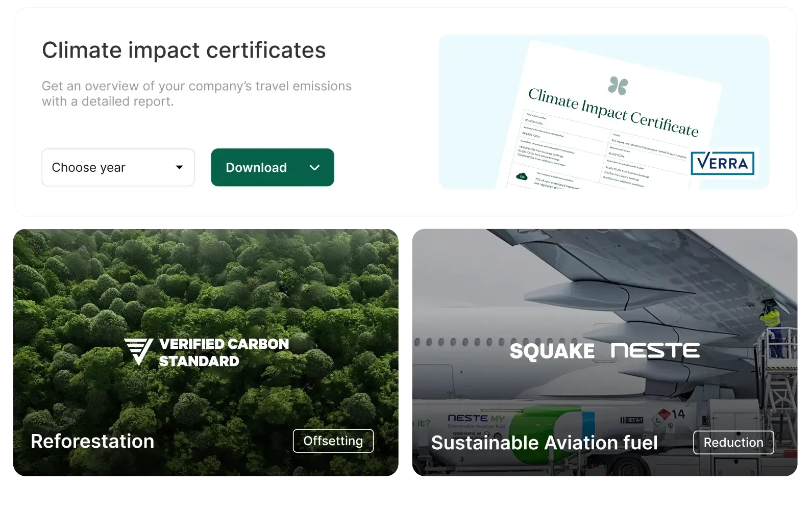Click the NESTE logo

point(655,350)
